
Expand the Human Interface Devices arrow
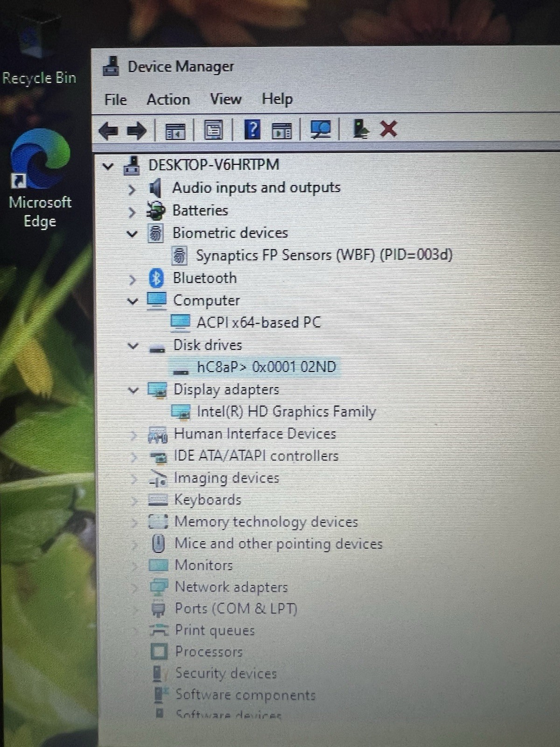pos(134,436)
